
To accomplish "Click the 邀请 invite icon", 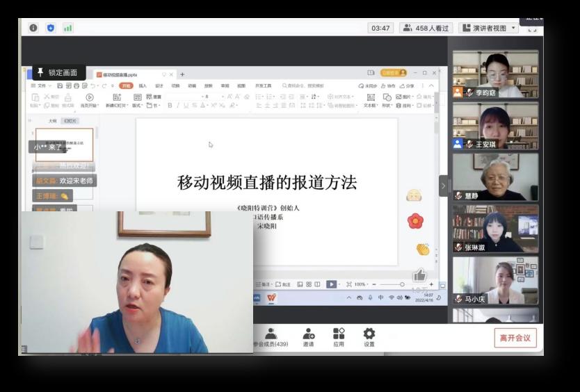I will (308, 337).
